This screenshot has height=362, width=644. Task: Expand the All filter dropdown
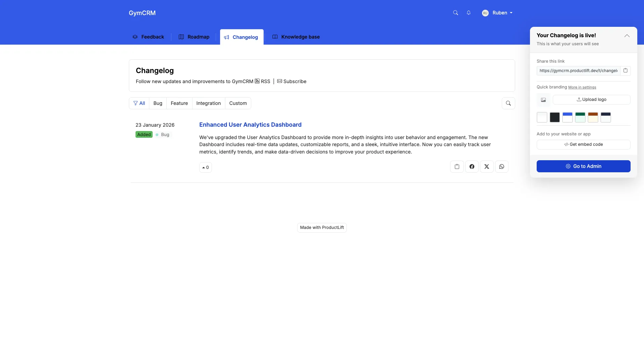pos(139,103)
